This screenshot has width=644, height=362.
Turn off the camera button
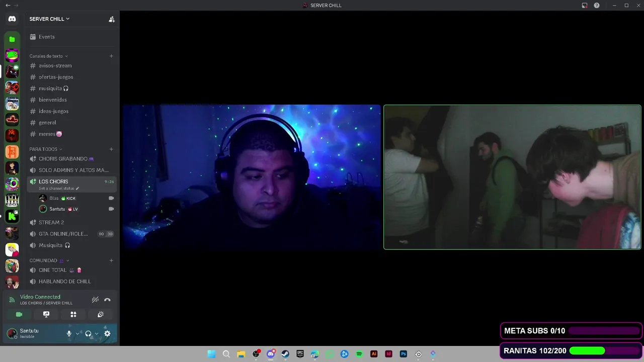pos(19,314)
